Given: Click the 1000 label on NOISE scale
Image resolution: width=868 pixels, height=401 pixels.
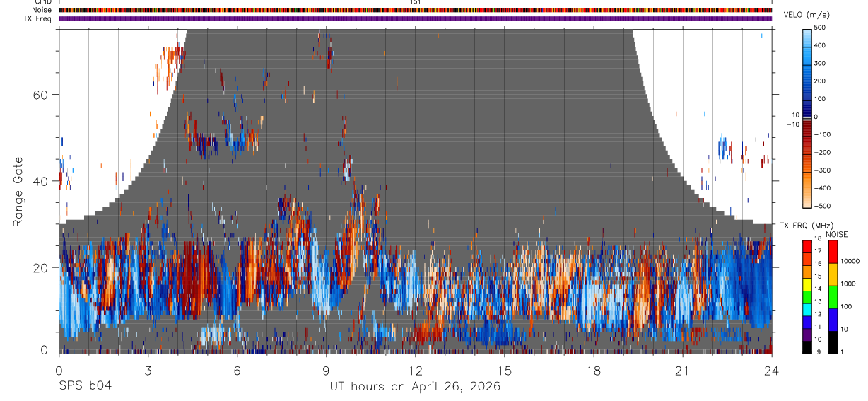Looking at the screenshot, I should (848, 284).
